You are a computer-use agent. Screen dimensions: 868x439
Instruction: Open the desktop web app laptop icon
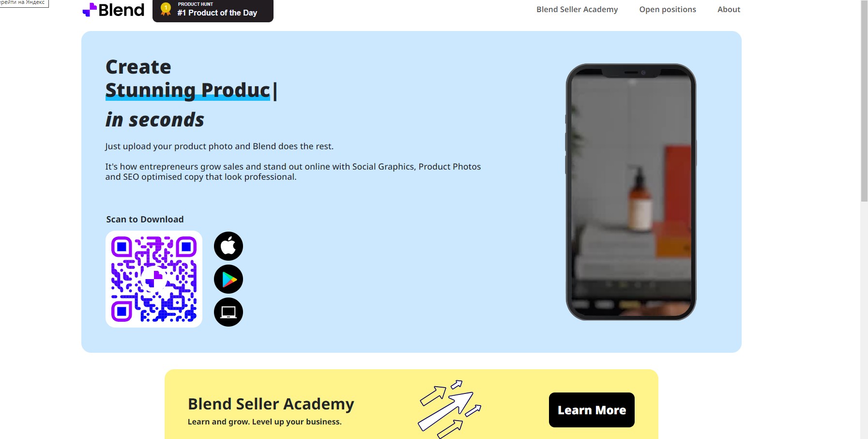[x=228, y=312]
